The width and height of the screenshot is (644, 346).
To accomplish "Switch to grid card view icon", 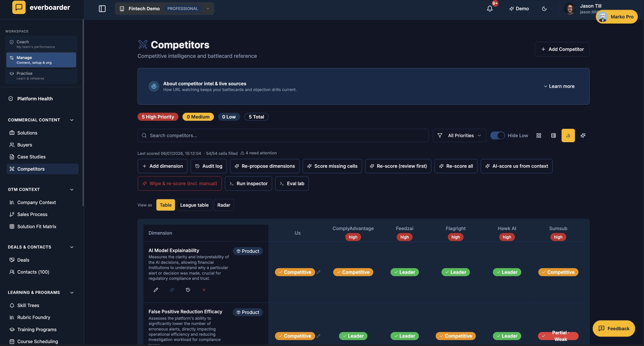I will (x=539, y=135).
